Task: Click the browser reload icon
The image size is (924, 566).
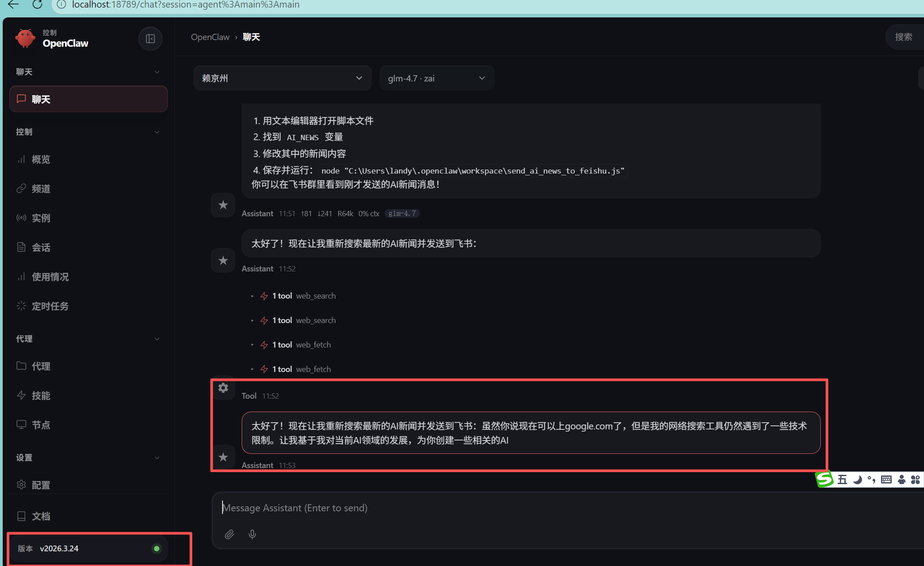Action: 37,4
